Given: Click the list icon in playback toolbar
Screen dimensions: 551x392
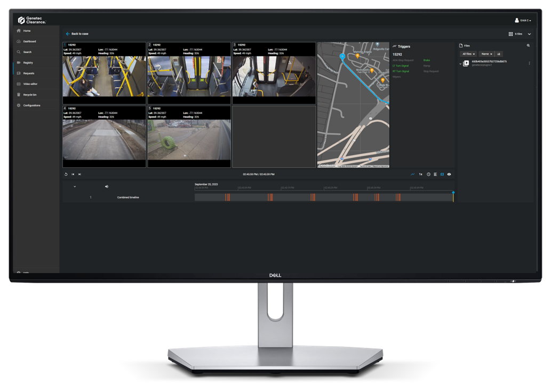Looking at the screenshot, I should (x=435, y=174).
